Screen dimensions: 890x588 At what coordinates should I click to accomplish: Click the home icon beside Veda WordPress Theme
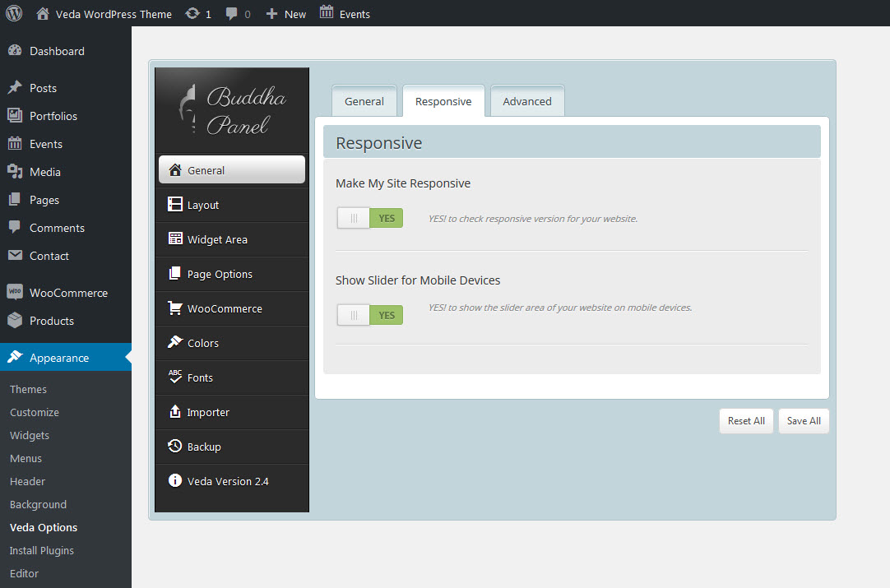(43, 14)
